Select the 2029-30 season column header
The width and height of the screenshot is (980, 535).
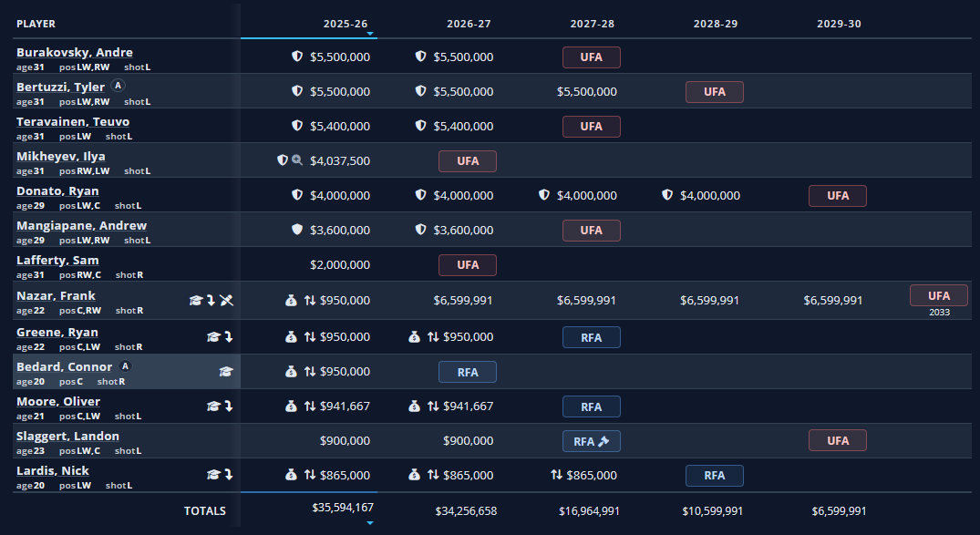click(839, 24)
